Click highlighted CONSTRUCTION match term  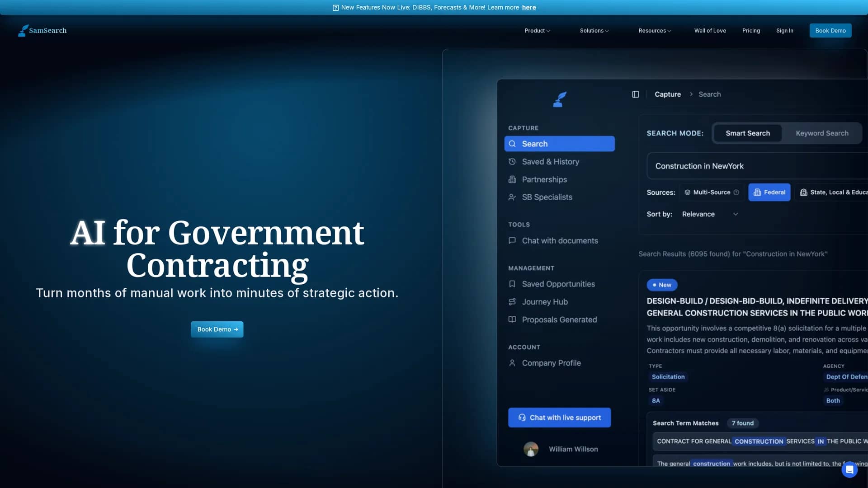[x=759, y=441]
